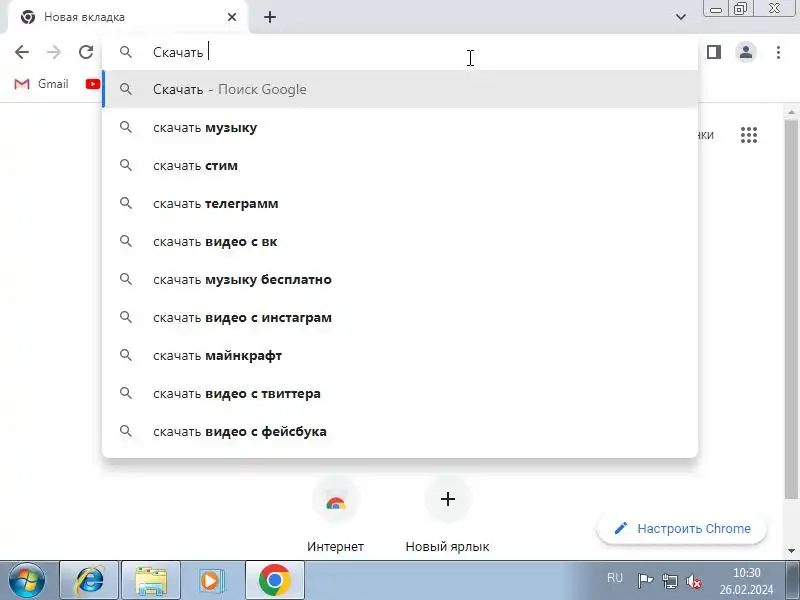Viewport: 800px width, 600px height.
Task: Choose suggestion 'скачать музыку'
Action: pos(400,128)
